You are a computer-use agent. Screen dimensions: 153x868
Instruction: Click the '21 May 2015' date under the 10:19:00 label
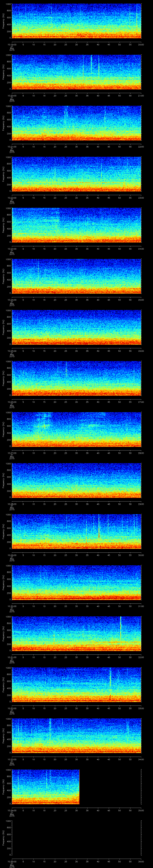click(x=12, y=48)
